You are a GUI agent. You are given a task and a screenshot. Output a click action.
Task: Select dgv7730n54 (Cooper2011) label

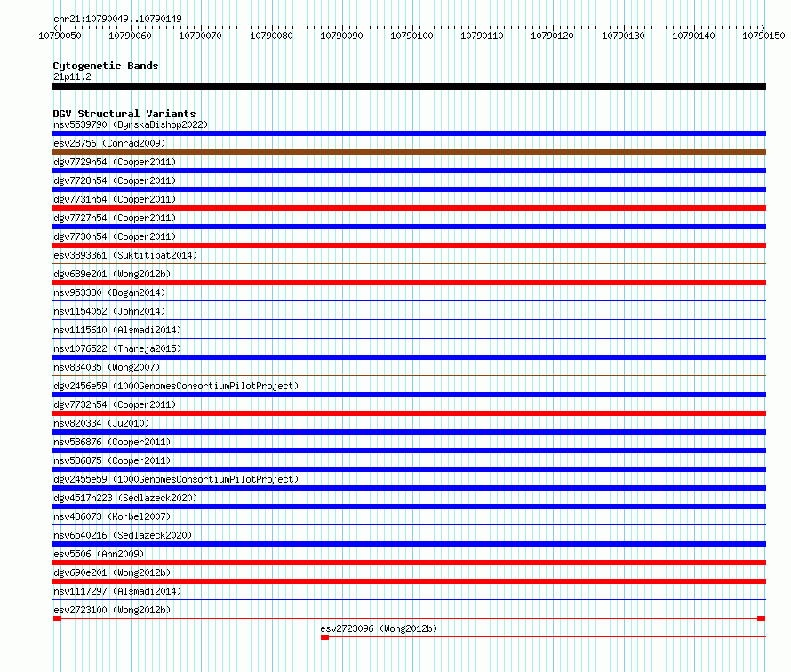tap(115, 236)
